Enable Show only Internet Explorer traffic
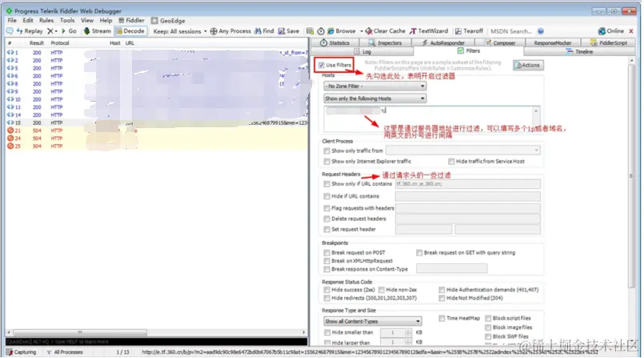This screenshot has width=644, height=358. [x=327, y=162]
